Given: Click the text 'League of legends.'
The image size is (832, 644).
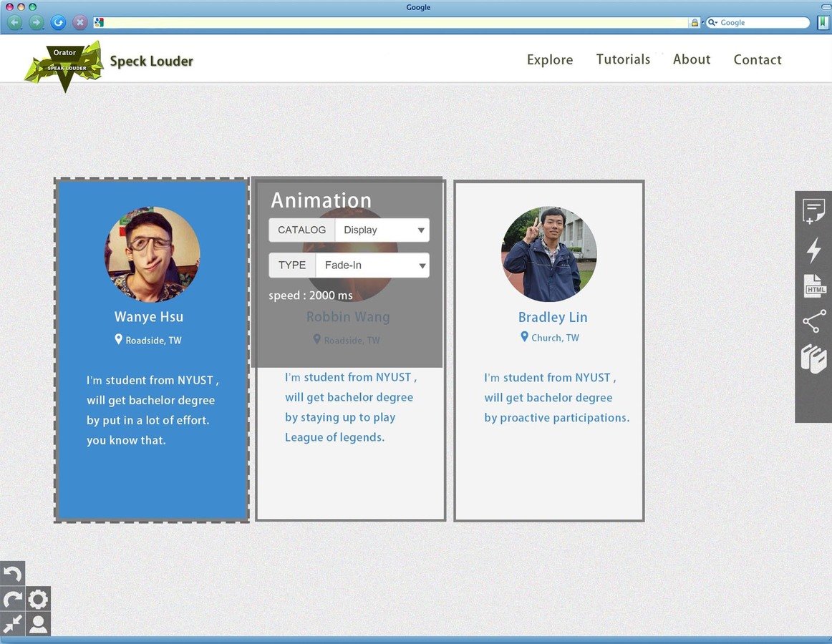Looking at the screenshot, I should (335, 437).
